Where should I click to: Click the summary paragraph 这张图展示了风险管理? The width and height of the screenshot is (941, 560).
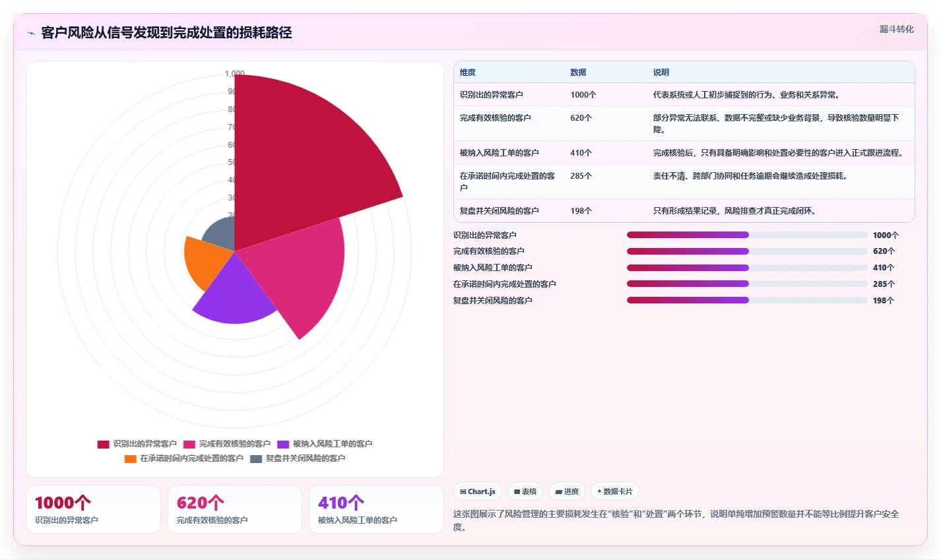[676, 520]
